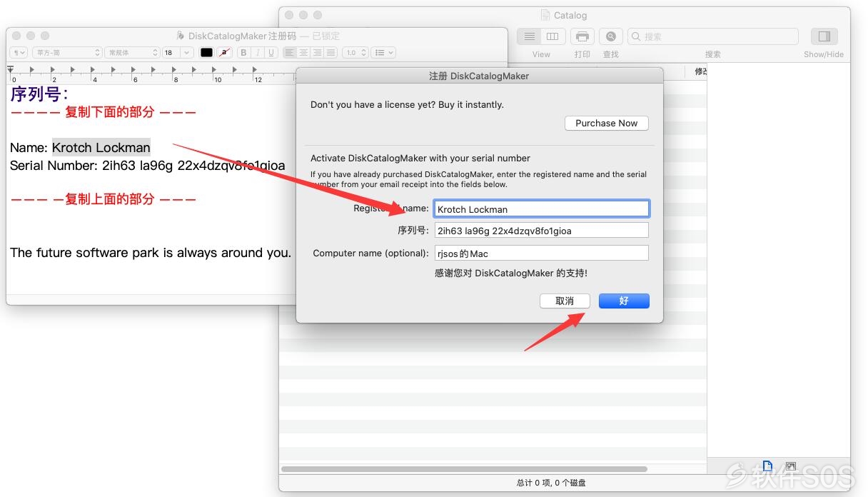Open the text highlight color swatch

tap(224, 53)
